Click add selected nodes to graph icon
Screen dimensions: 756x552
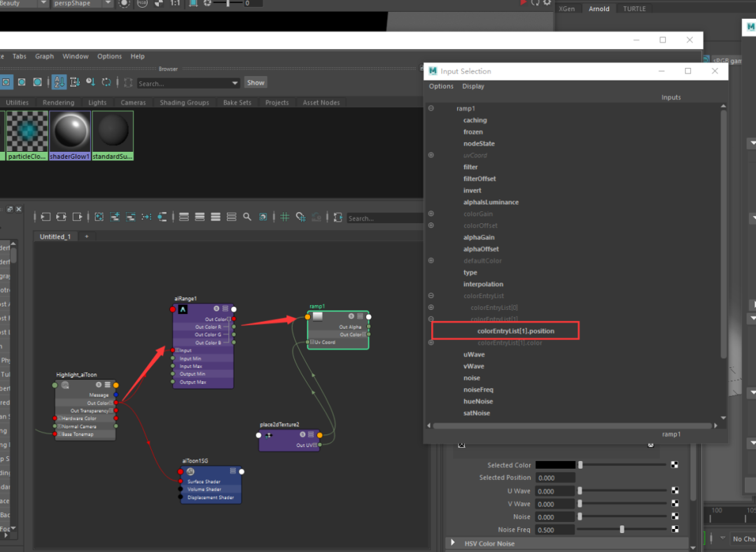[115, 218]
